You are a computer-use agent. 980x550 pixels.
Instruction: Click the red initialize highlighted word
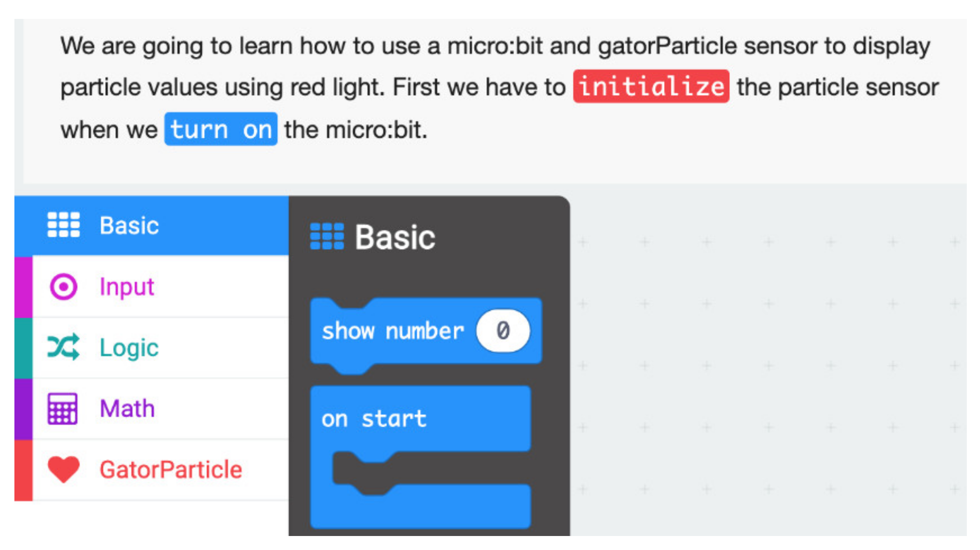click(x=651, y=86)
